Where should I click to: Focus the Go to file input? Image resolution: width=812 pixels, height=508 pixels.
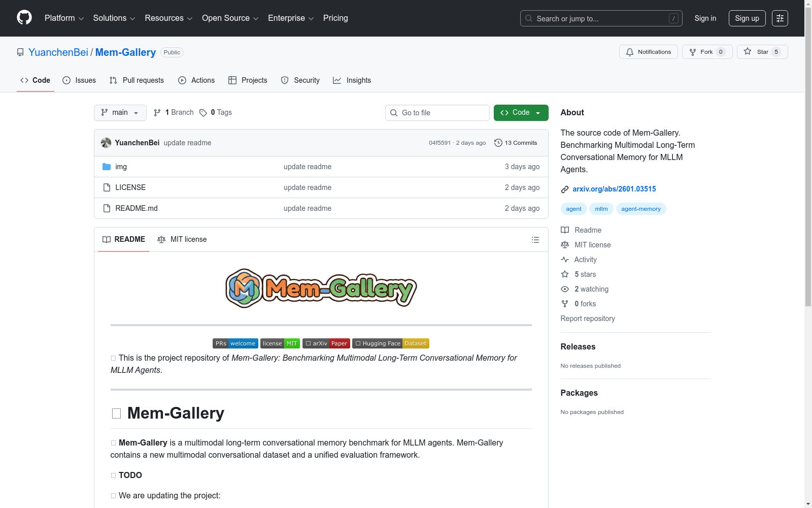coord(437,113)
